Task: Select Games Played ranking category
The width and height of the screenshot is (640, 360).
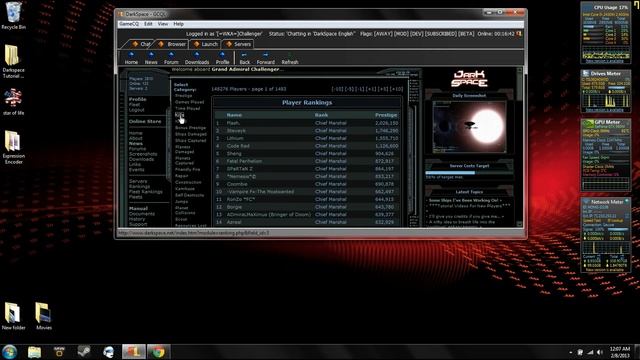Action: [x=189, y=102]
